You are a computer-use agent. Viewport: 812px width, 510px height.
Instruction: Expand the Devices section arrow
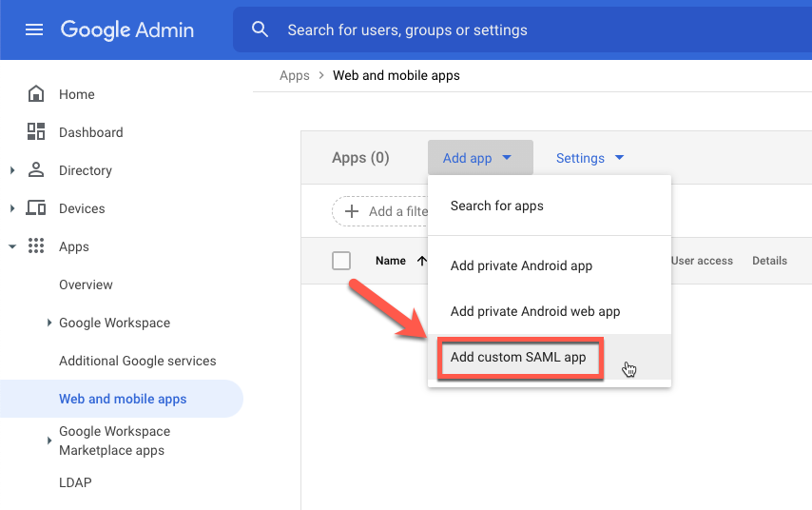(12, 208)
